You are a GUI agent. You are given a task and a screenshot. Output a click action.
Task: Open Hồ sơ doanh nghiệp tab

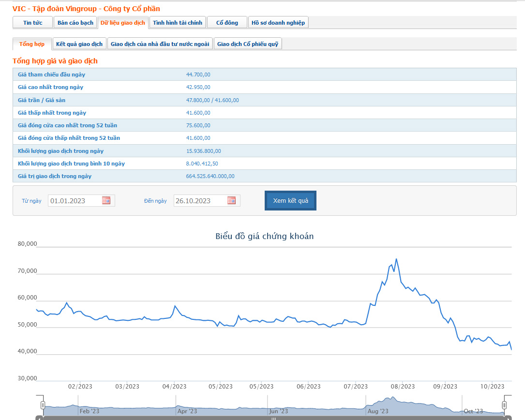[278, 22]
